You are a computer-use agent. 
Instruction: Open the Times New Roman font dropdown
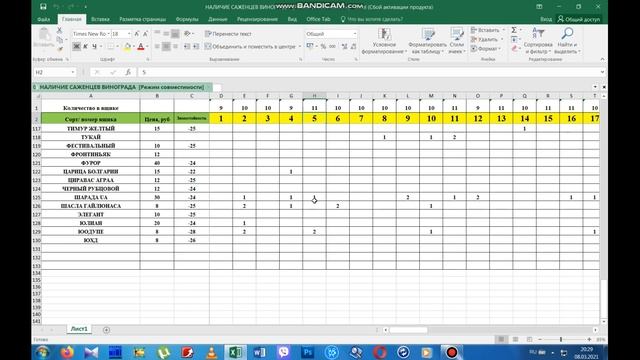click(x=108, y=34)
